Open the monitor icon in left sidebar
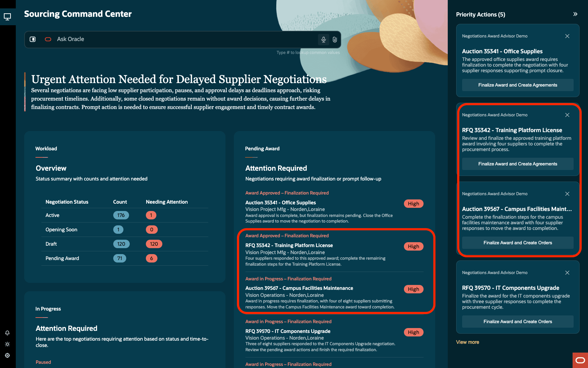This screenshot has height=368, width=588. (7, 16)
